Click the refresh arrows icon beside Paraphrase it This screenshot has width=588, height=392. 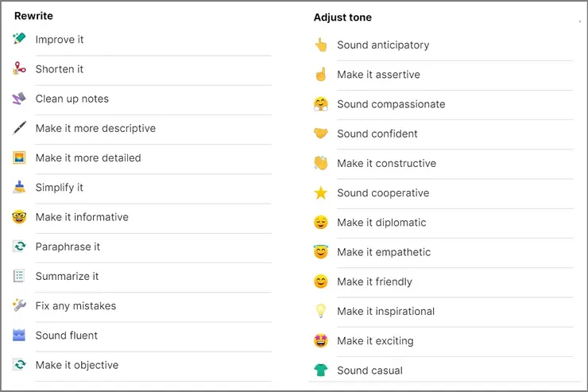(20, 246)
